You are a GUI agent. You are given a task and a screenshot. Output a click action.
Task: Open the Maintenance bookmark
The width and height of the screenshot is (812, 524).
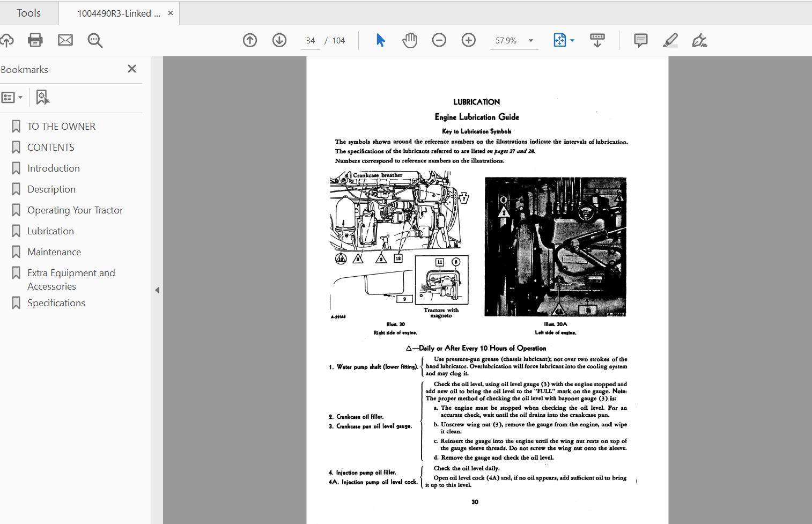click(x=54, y=252)
